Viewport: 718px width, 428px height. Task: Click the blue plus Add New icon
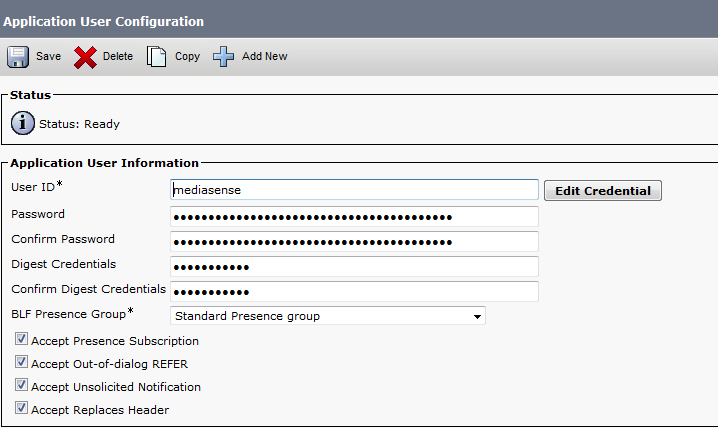223,57
